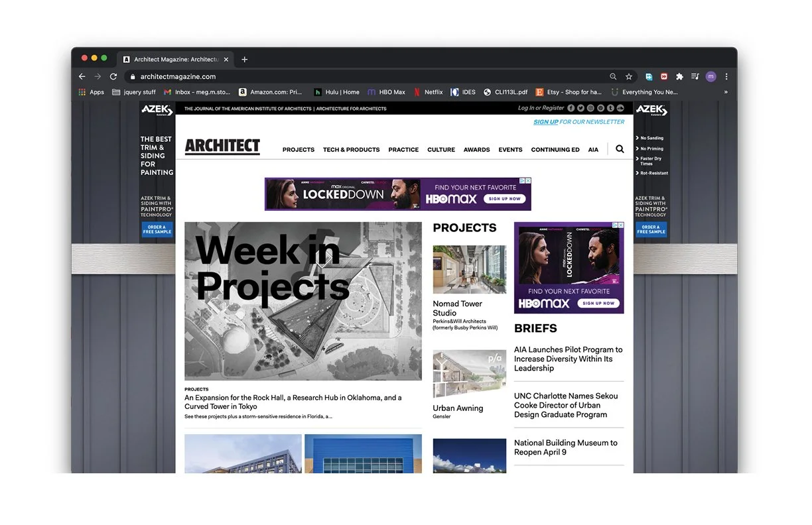This screenshot has height=525, width=812.
Task: Open the Twitter icon in the site header
Action: point(581,108)
